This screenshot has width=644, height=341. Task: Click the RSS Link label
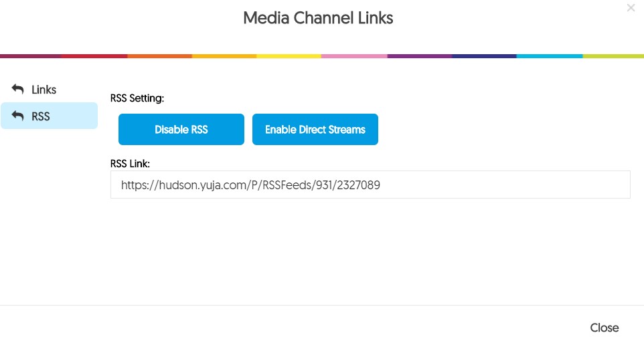[130, 164]
